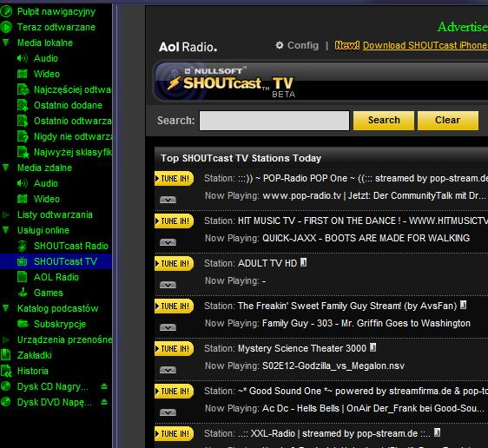Select the Wideo film icon under Media lokalne
This screenshot has height=448, width=488.
pyautogui.click(x=23, y=74)
